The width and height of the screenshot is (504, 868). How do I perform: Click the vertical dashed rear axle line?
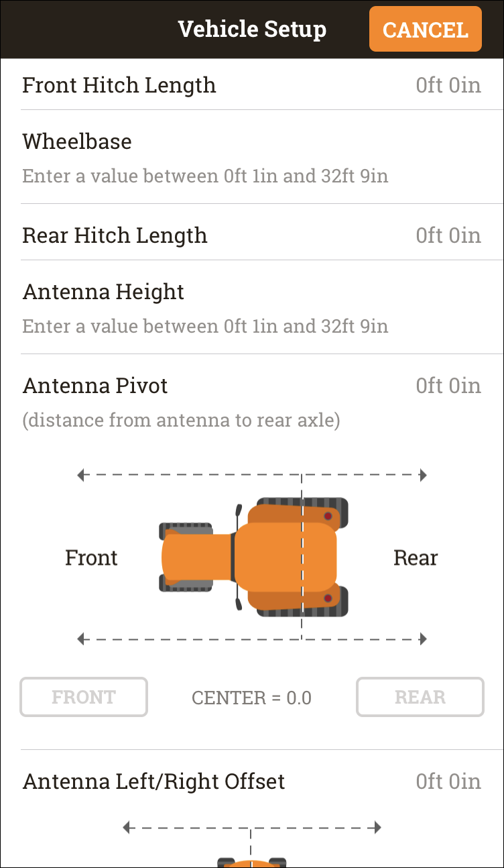click(x=302, y=557)
